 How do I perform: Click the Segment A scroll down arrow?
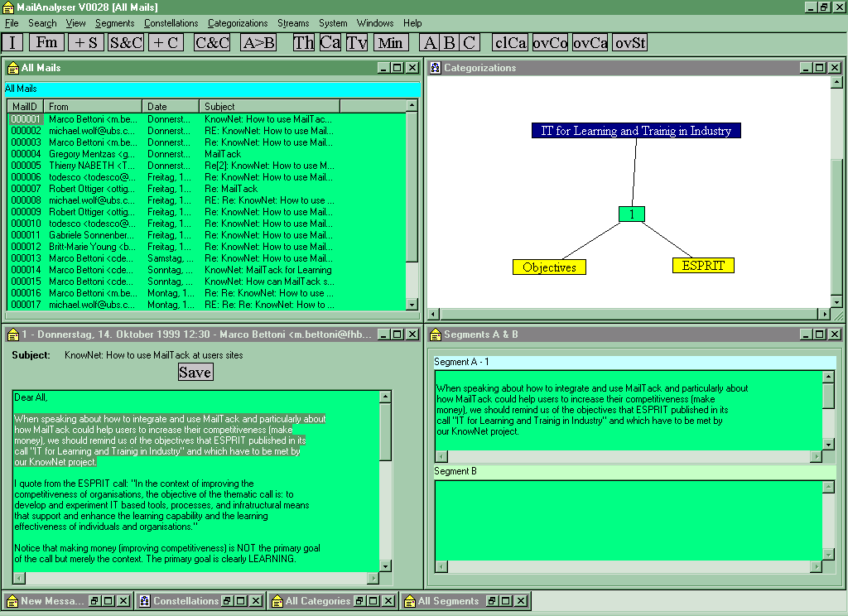click(x=828, y=445)
